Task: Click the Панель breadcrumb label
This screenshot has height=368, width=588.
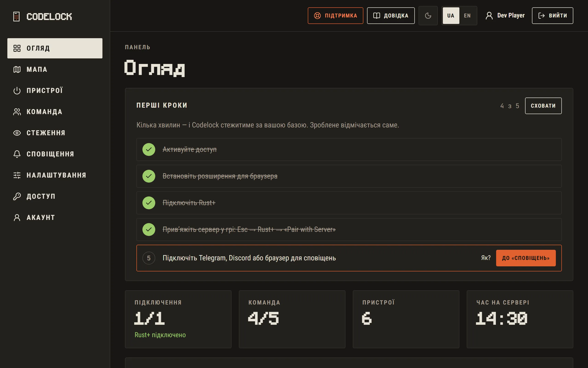Action: click(138, 47)
